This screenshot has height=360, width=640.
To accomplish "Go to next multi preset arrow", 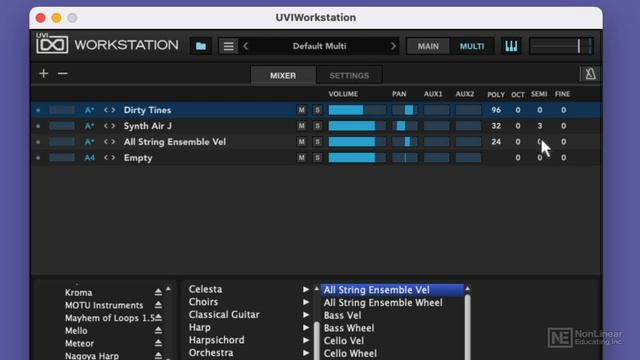I will (x=393, y=46).
